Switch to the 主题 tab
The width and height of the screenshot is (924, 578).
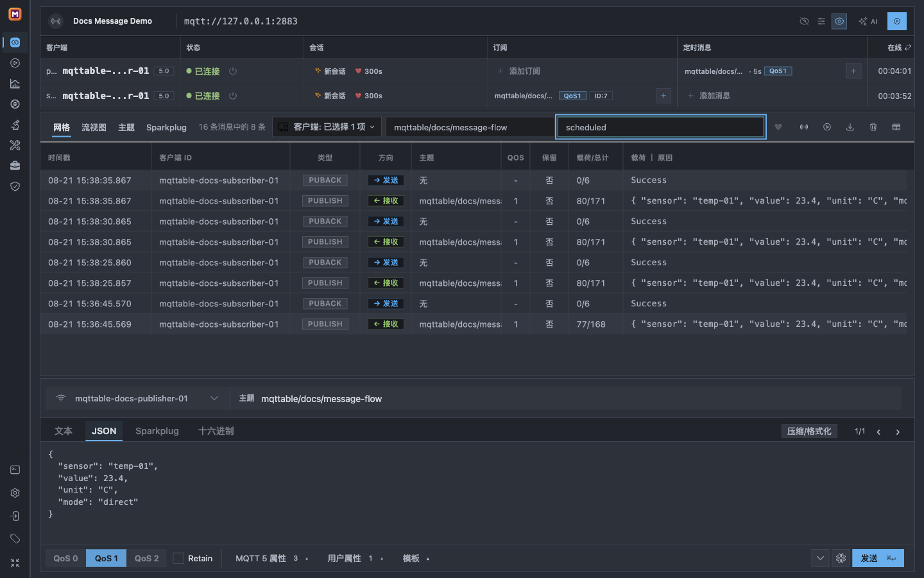[126, 127]
